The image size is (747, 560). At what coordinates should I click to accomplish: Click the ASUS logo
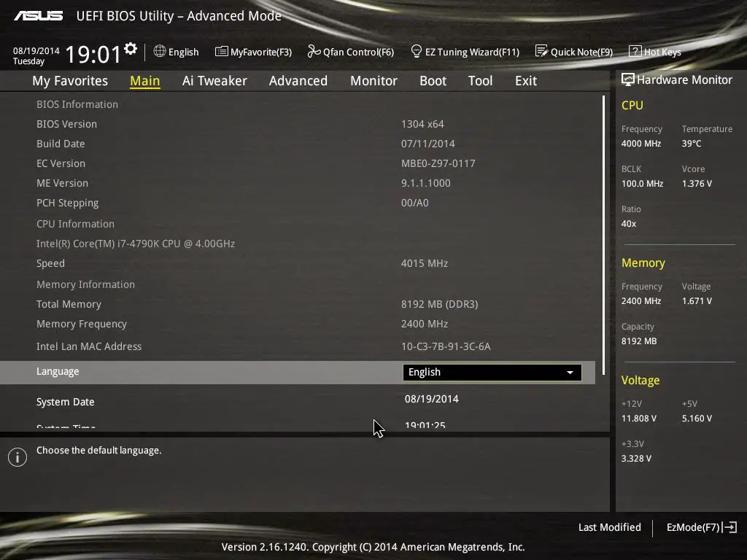pyautogui.click(x=38, y=16)
